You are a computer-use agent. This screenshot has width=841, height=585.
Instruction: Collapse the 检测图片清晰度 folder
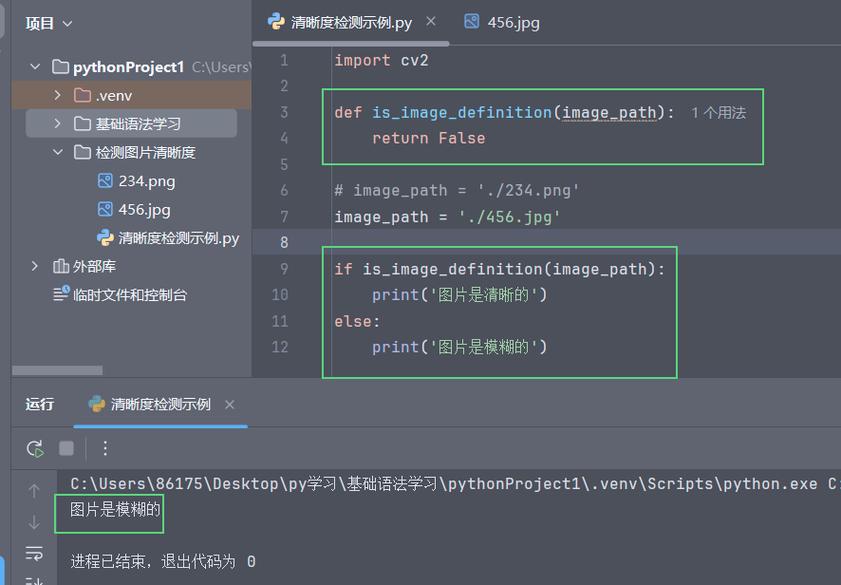pos(57,152)
